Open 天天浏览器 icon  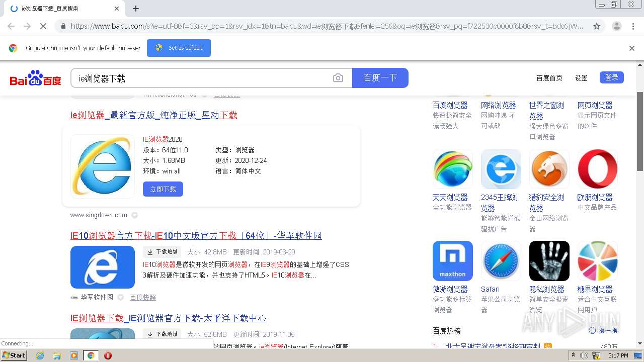coord(453,169)
